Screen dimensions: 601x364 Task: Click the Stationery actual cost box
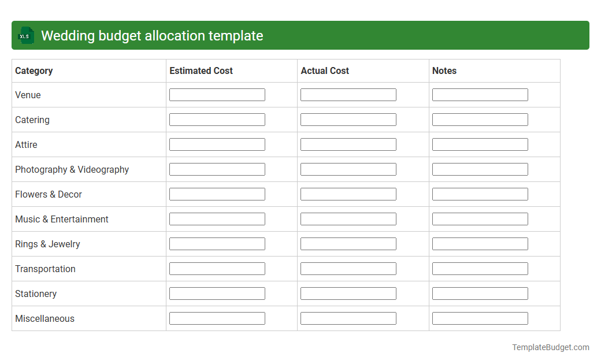pos(348,293)
